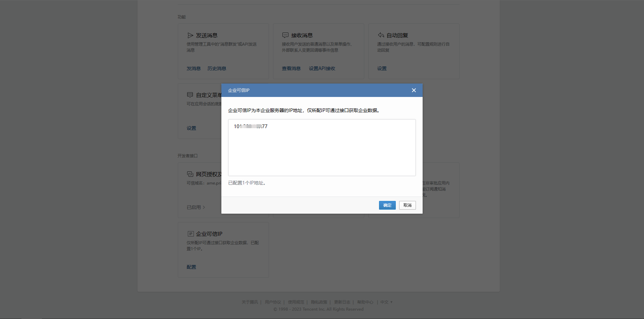Screen dimensions: 644x319
Task: Click the 企业可信IP card IP icon
Action: pos(191,234)
